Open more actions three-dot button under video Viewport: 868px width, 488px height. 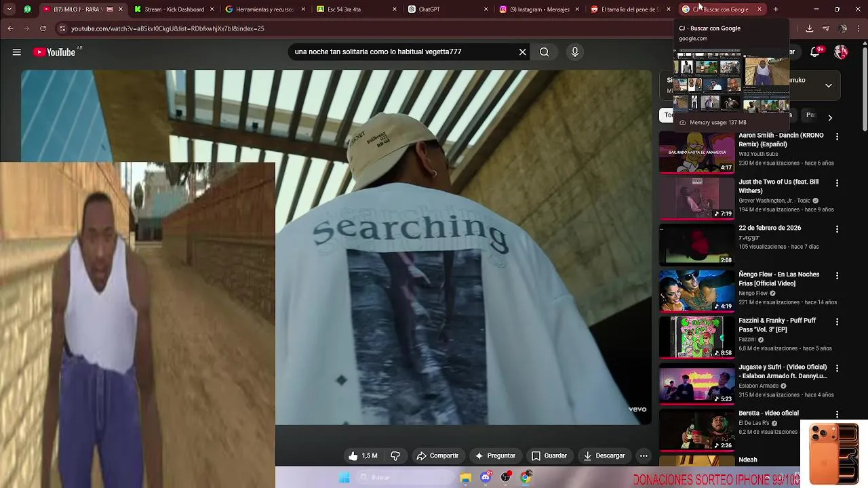[x=644, y=455]
